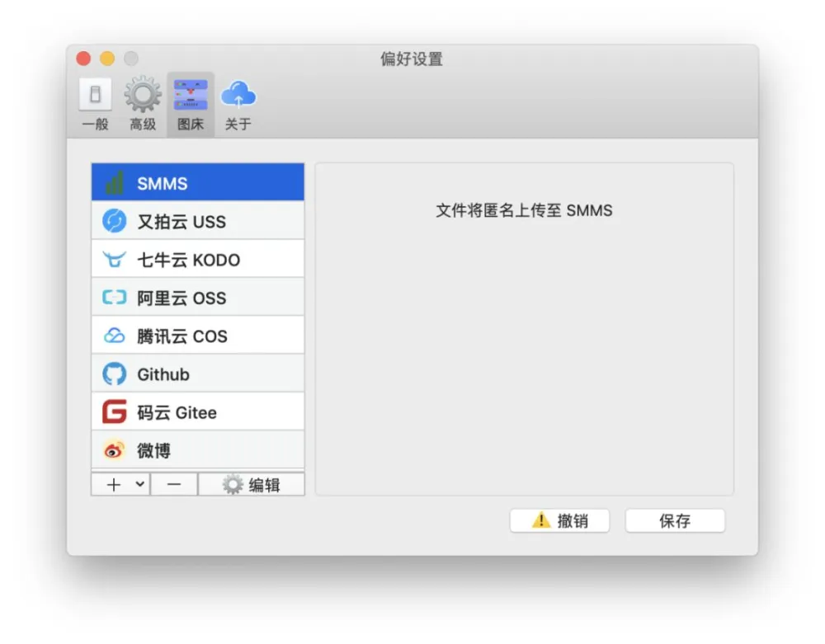Click the 微博 Weibo eye icon

114,450
